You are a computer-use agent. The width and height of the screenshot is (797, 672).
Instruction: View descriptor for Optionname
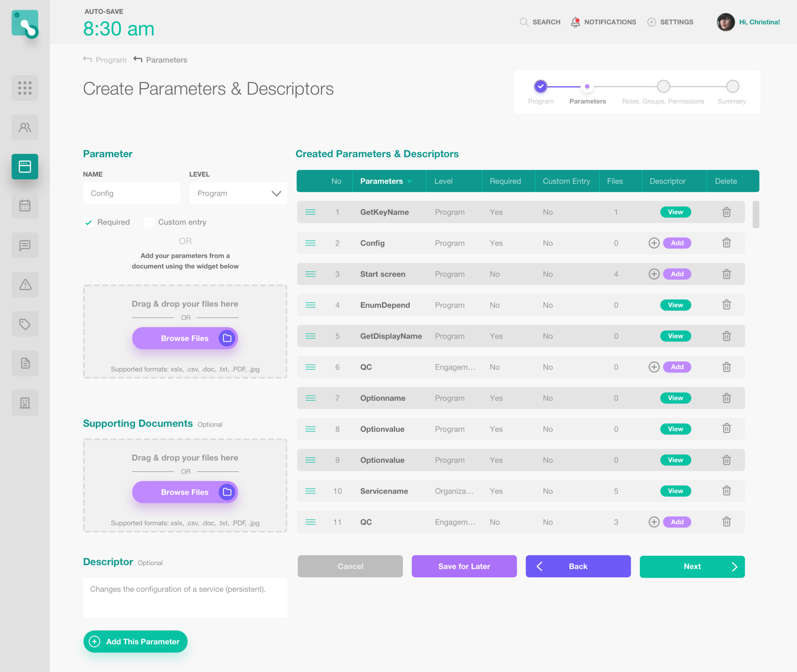[x=675, y=398]
